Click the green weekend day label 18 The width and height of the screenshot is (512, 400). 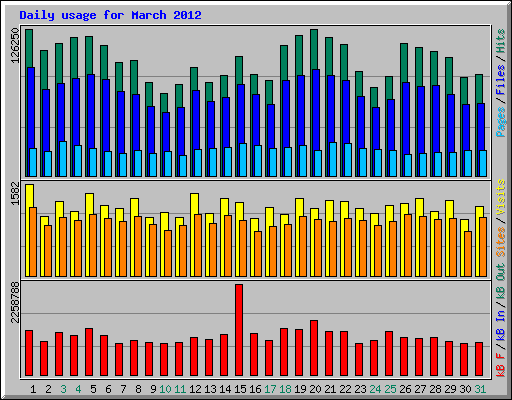click(285, 389)
